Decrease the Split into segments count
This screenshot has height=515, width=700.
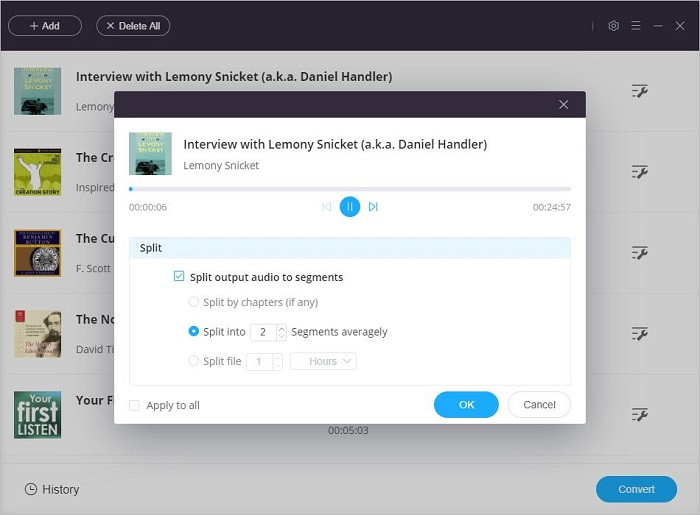click(x=281, y=336)
